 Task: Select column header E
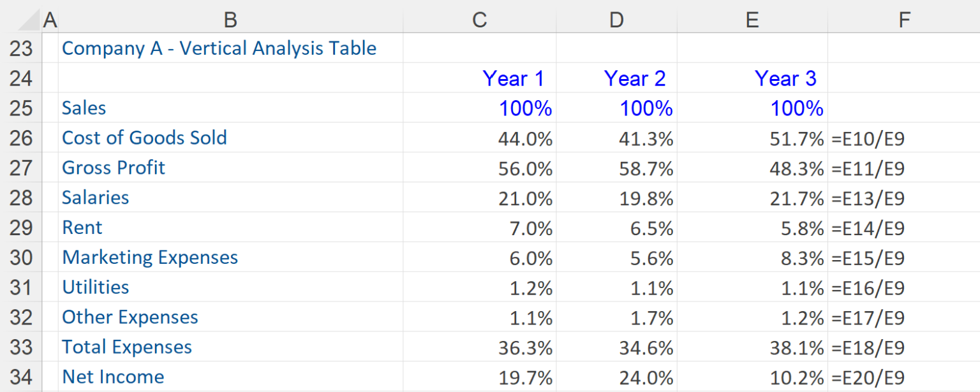tap(752, 19)
